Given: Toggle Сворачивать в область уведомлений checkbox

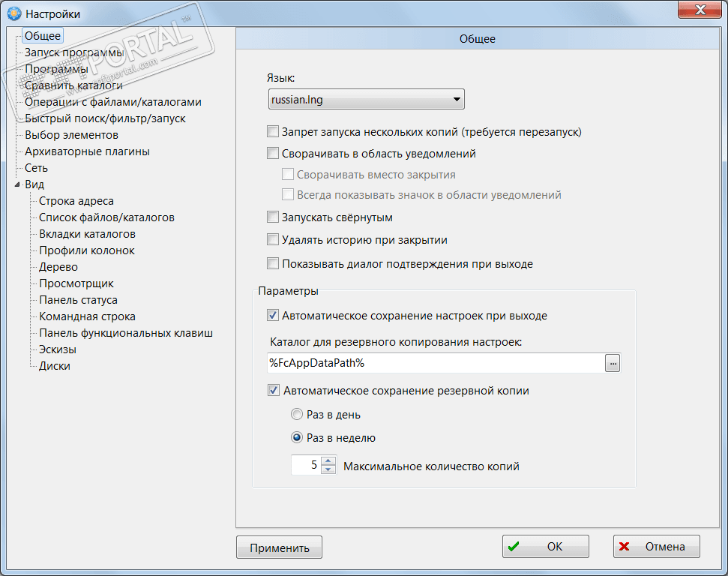Looking at the screenshot, I should pyautogui.click(x=273, y=153).
